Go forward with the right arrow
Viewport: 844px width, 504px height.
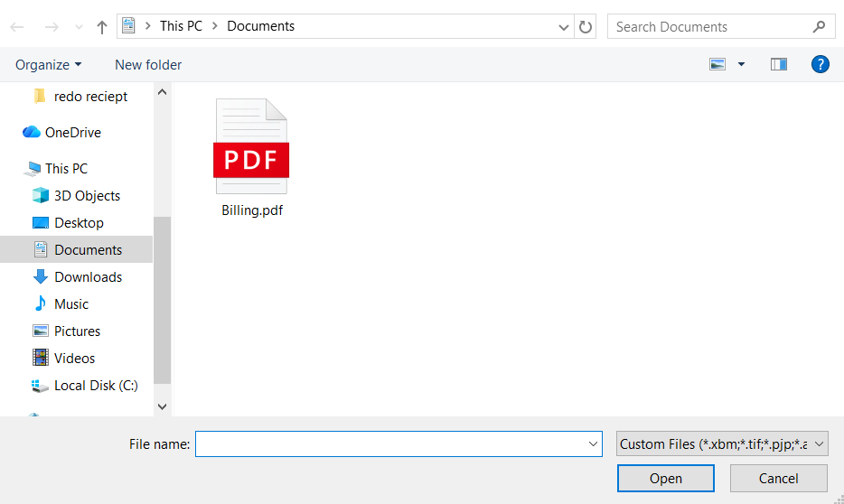[52, 27]
